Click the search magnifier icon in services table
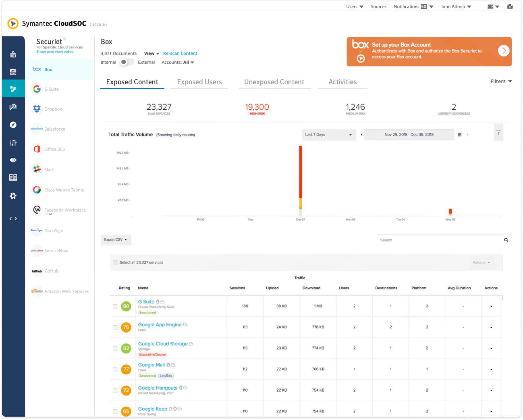Image resolution: width=523 pixels, height=420 pixels. (506, 240)
